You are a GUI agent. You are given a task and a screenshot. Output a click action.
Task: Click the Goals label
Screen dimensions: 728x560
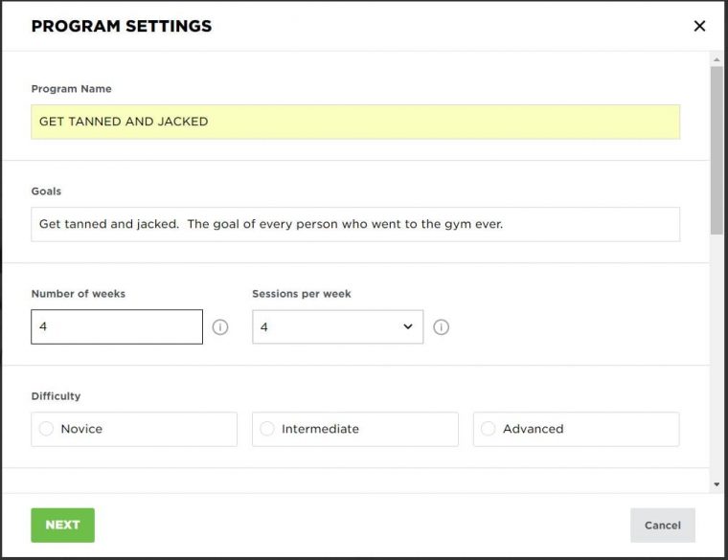[46, 191]
